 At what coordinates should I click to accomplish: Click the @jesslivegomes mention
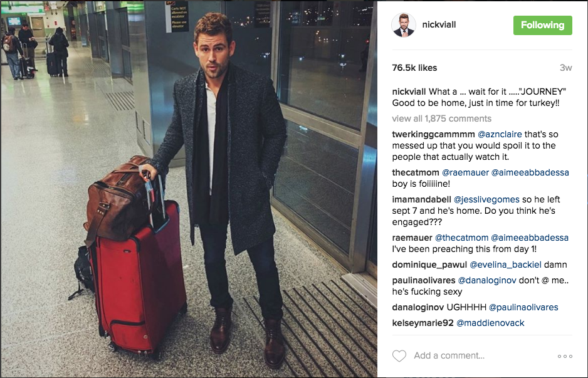pyautogui.click(x=486, y=199)
